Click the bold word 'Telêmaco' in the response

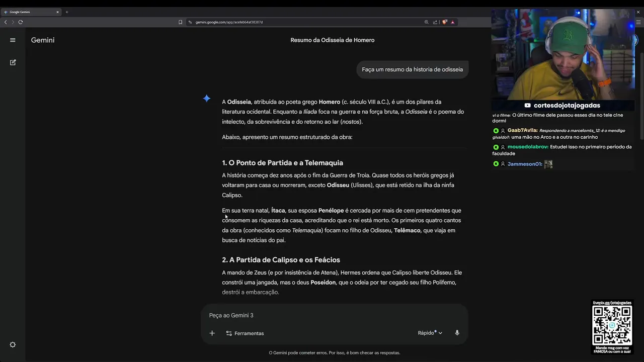coord(407,230)
